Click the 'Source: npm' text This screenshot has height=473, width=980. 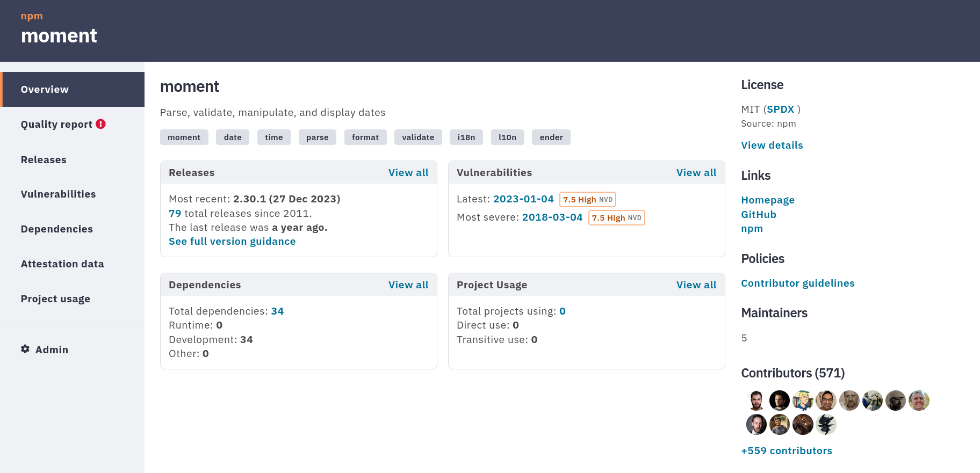coord(768,123)
